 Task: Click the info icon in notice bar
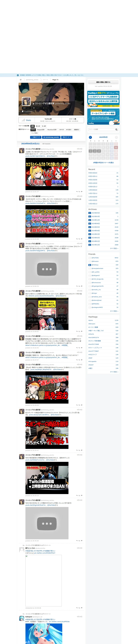18,75
